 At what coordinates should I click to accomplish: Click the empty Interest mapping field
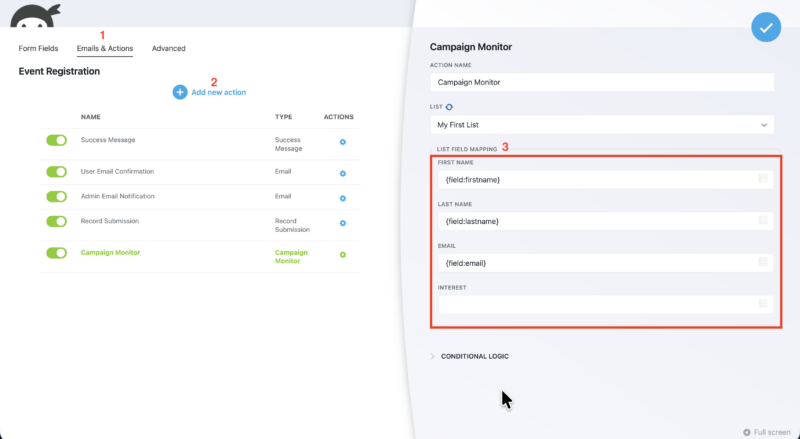pos(606,305)
